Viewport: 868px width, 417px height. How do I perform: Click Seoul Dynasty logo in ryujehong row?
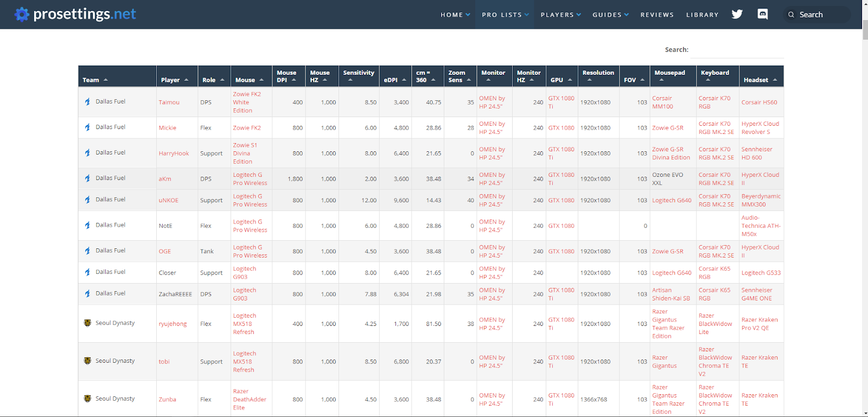87,323
